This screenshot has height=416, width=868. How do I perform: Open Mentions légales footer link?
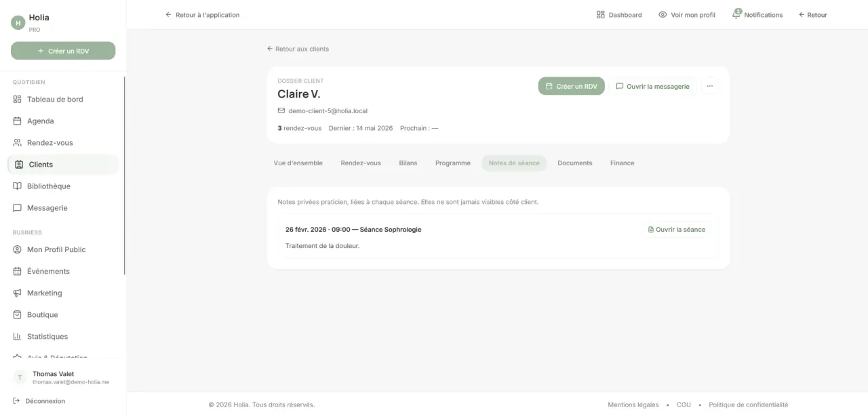click(x=633, y=405)
